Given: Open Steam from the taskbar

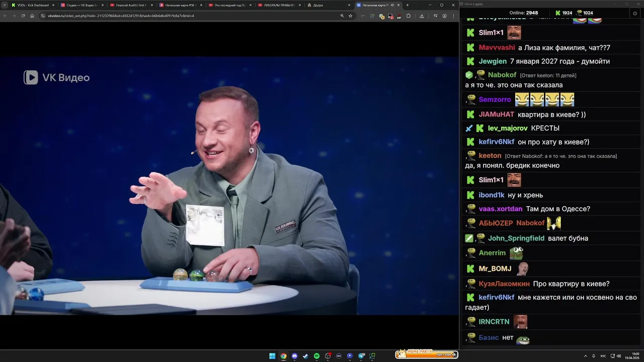Looking at the screenshot, I should pyautogui.click(x=305, y=356).
